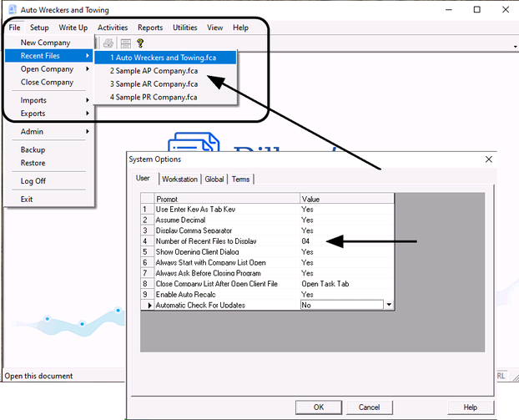Screen dimensions: 519x420
Task: Switch to the Terms tab
Action: 240,180
